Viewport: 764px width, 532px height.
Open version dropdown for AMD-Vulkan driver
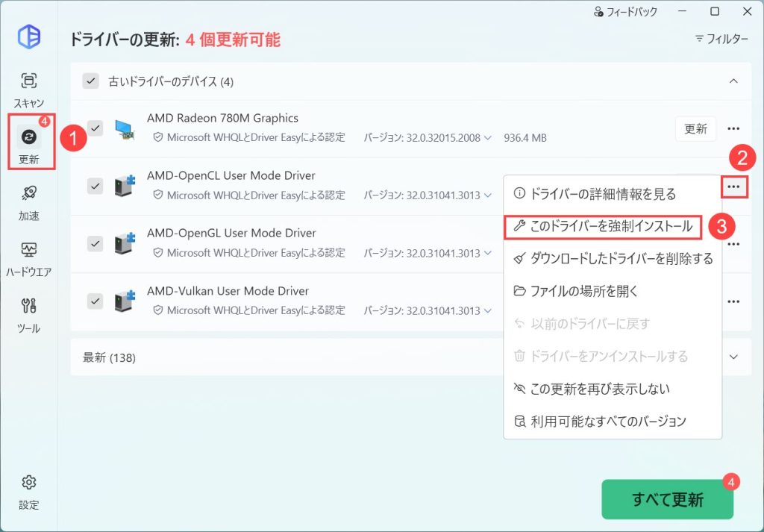(x=488, y=311)
